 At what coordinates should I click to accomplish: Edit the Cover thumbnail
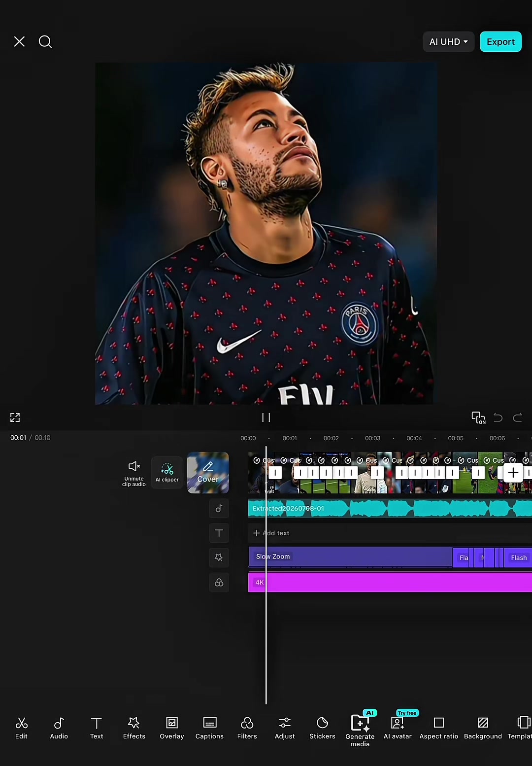coord(208,473)
